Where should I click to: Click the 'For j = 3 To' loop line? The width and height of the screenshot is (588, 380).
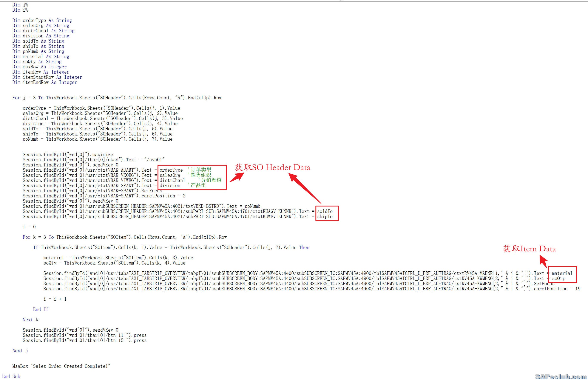(x=117, y=98)
